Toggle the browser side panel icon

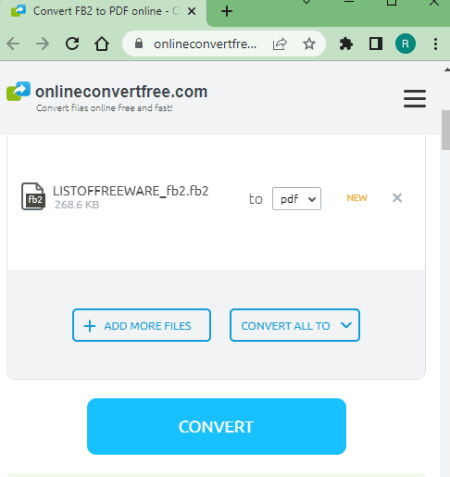[376, 44]
